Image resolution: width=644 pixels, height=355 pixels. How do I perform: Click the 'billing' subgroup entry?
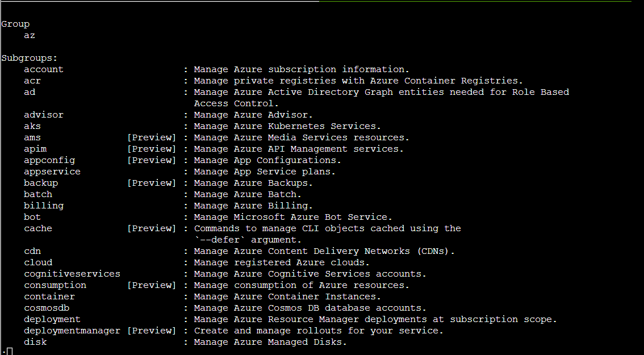click(x=44, y=206)
